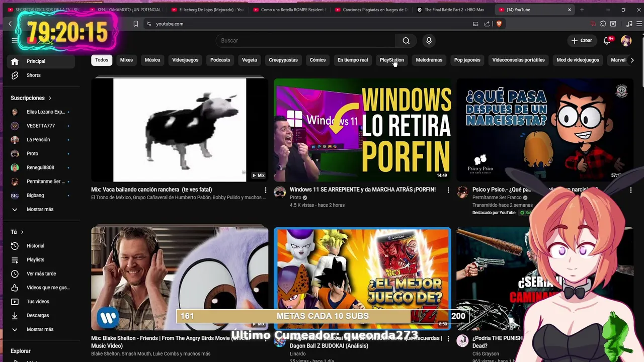Open Permítanme Ser Franco channel avatar under video
Viewport: 644px width, 362px height.
coord(462,192)
